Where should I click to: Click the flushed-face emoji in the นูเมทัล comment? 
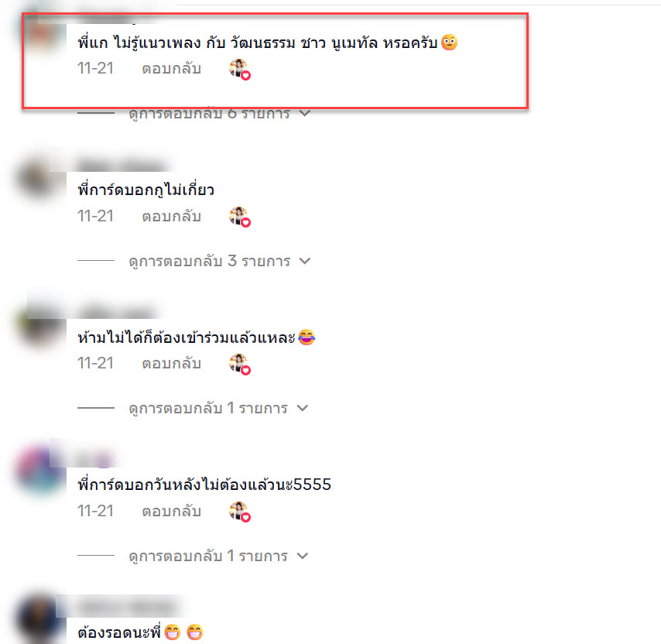coord(450,43)
